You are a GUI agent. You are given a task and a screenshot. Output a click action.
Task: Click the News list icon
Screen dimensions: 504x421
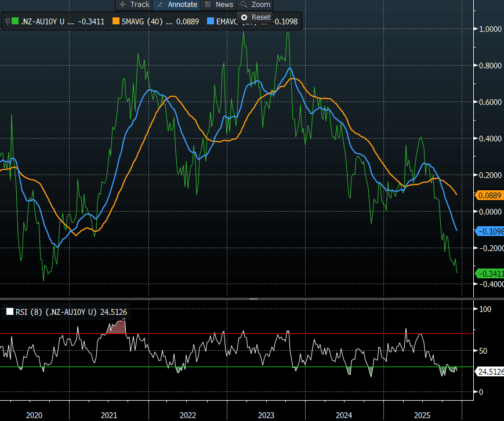pos(208,5)
